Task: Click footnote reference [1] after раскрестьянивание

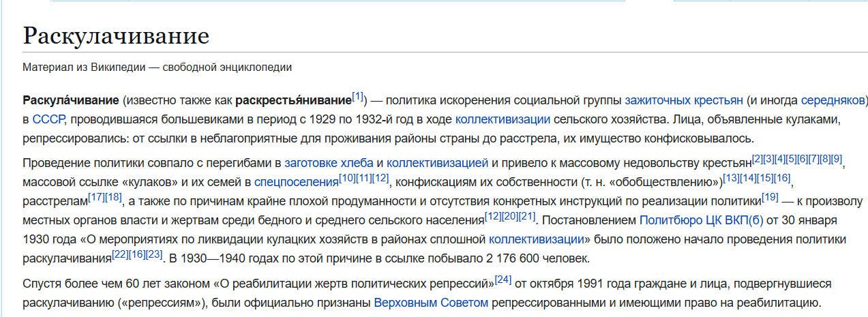Action: (358, 95)
